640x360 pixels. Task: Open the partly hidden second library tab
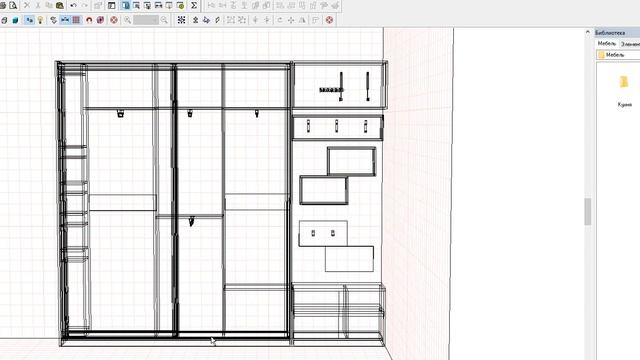(x=630, y=44)
